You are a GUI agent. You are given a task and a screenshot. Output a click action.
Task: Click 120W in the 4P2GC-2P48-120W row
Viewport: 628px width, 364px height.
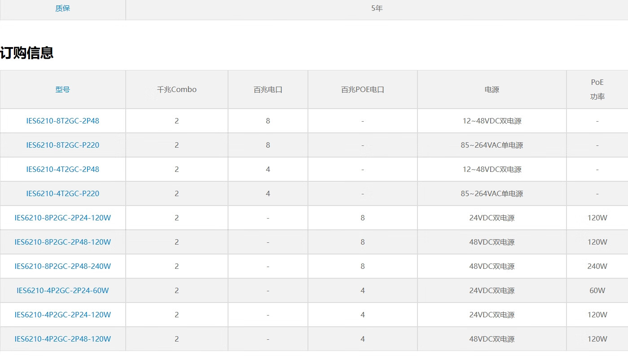click(597, 339)
